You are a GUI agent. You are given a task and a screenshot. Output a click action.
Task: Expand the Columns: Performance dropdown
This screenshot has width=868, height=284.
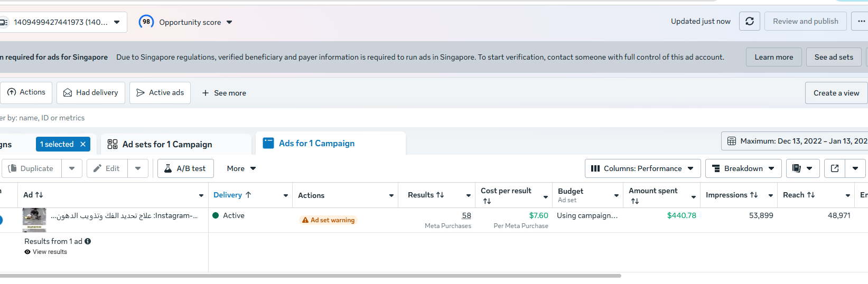coord(642,168)
